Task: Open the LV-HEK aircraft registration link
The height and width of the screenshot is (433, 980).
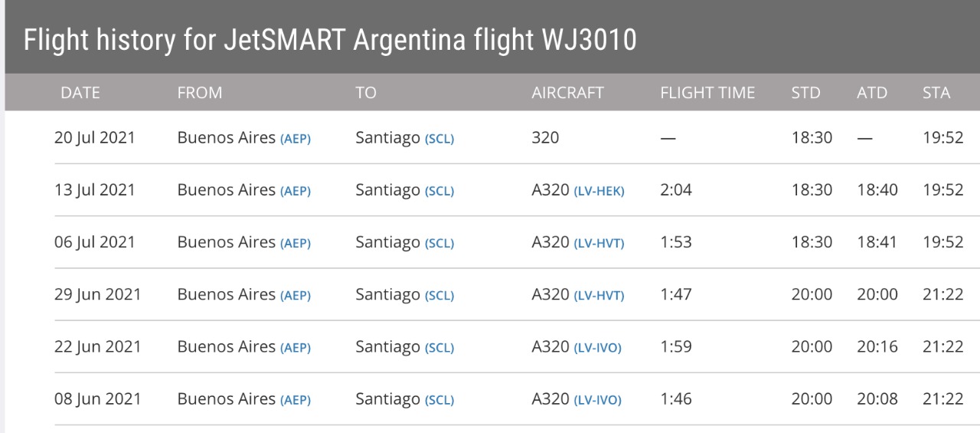Action: 599,191
